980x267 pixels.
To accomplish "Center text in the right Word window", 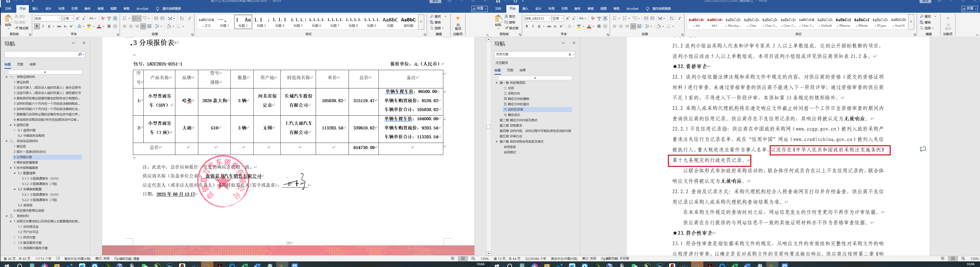I will 621,26.
